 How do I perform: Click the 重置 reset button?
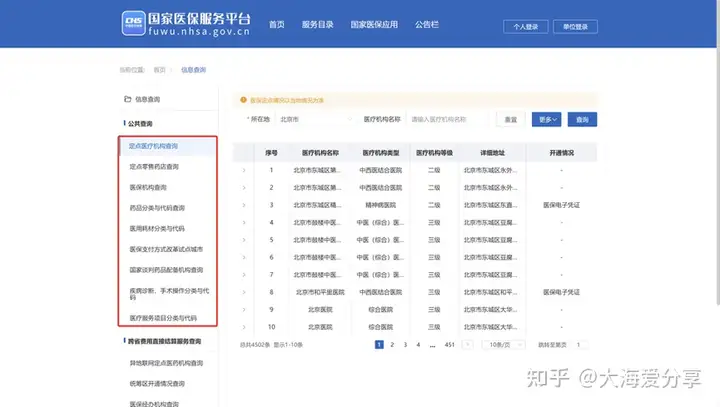[x=511, y=119]
